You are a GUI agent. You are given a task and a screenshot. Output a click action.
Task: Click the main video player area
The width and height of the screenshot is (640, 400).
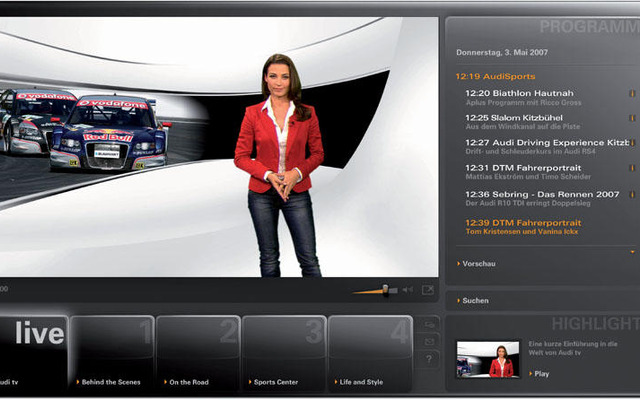(219, 147)
